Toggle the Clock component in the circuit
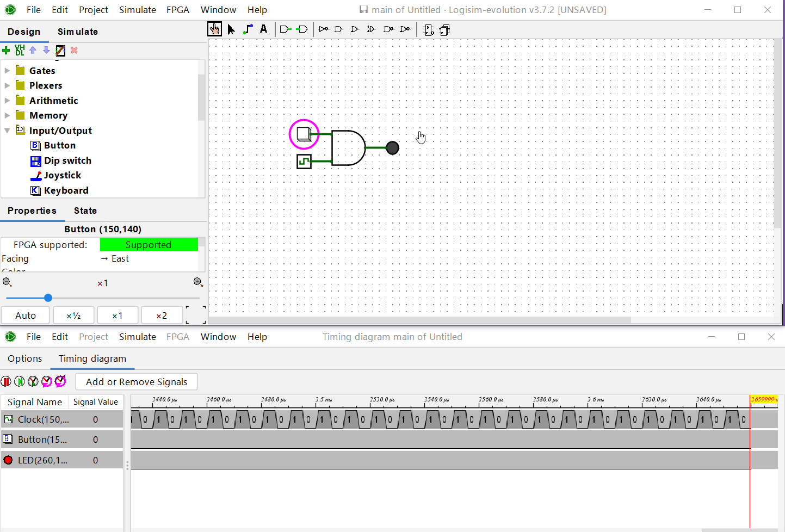785x532 pixels. (x=304, y=162)
